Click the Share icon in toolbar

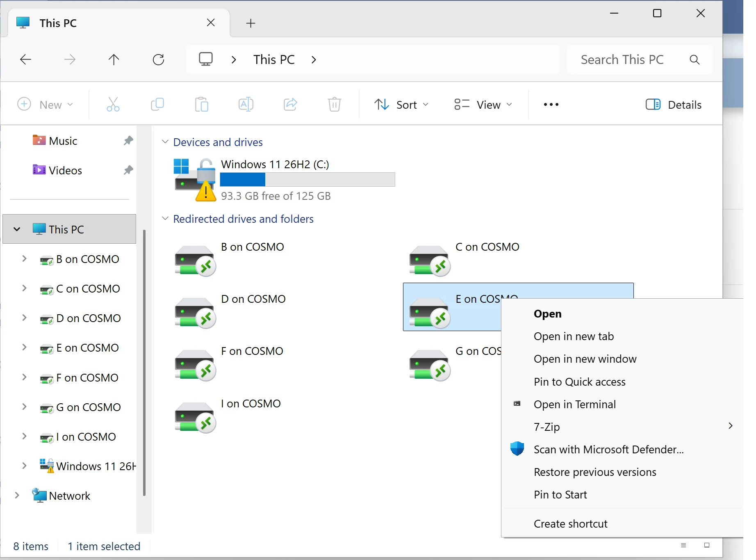pyautogui.click(x=290, y=105)
